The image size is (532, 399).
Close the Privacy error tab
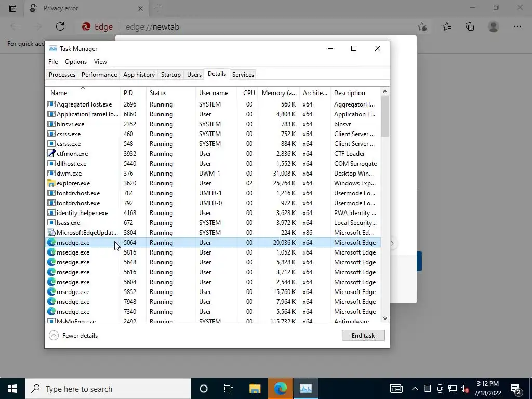(140, 8)
